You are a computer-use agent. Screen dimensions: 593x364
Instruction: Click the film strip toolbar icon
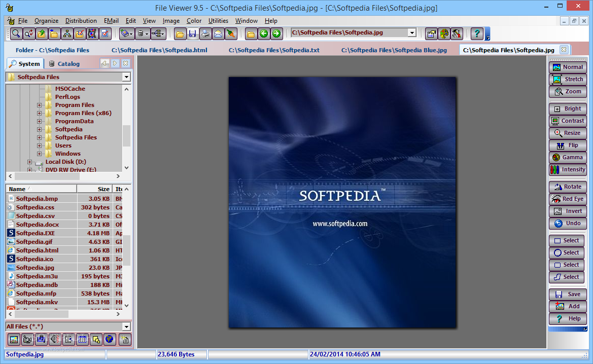tap(92, 33)
